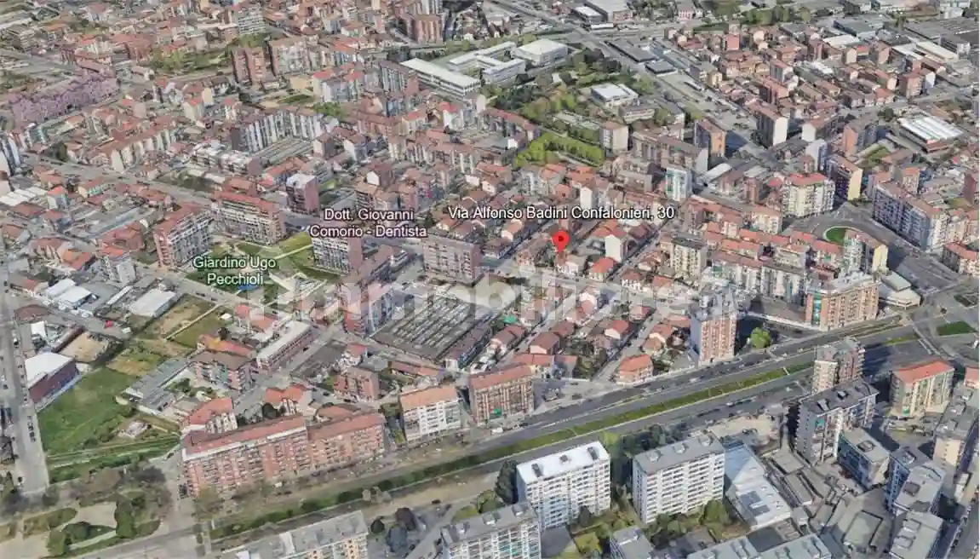Select the white flat-roof warehouse at top right

(929, 130)
